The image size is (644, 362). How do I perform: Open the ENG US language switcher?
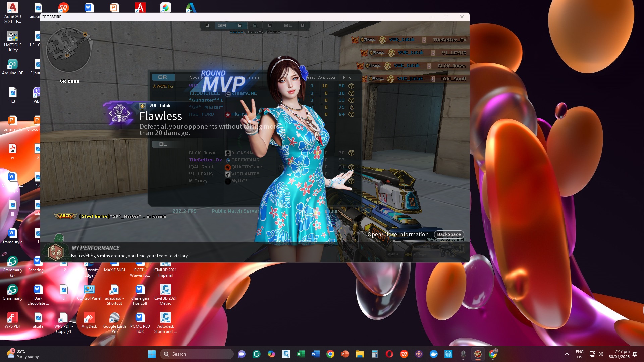579,354
